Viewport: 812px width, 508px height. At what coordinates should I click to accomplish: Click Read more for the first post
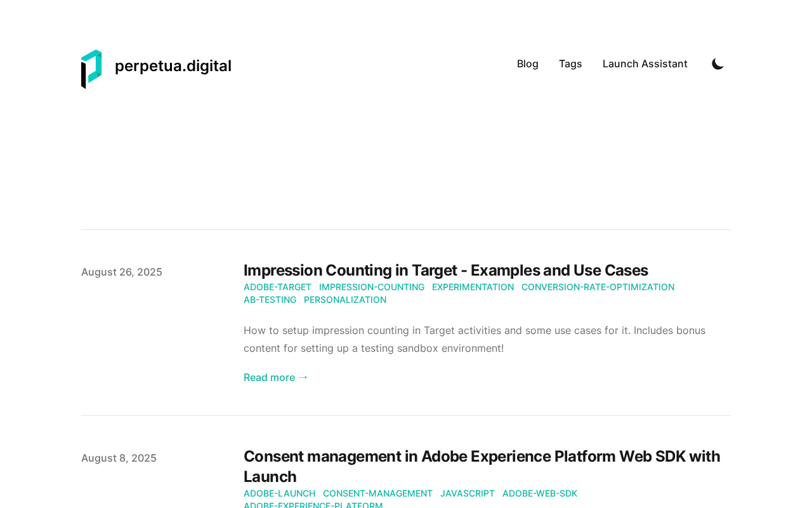pos(276,377)
